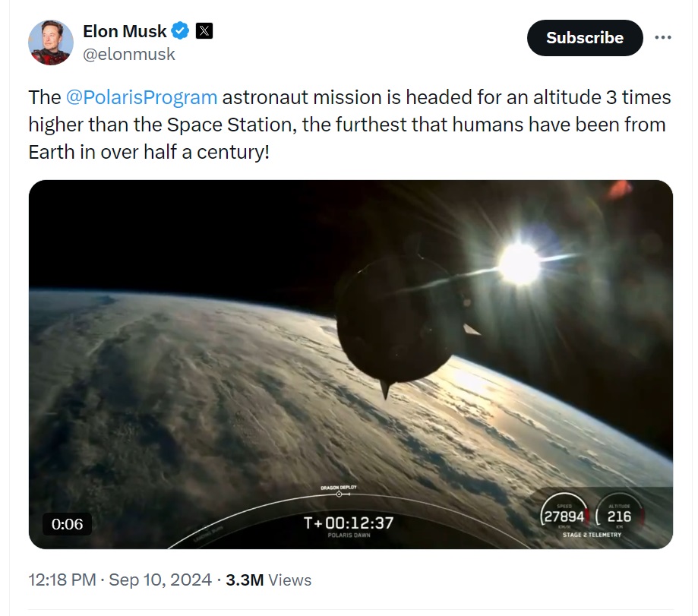Screen dimensions: 698x616
Task: Click the T+00:12:37 mission clock
Action: [x=349, y=523]
